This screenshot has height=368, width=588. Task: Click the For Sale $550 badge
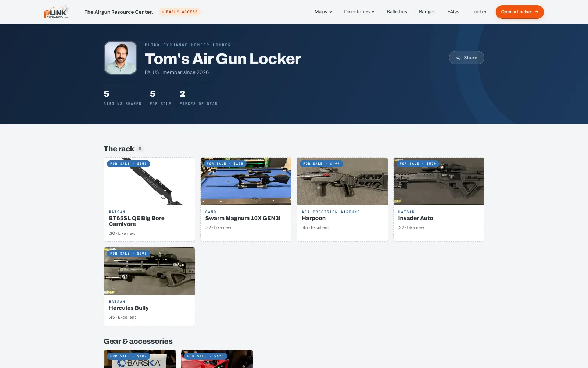point(129,164)
